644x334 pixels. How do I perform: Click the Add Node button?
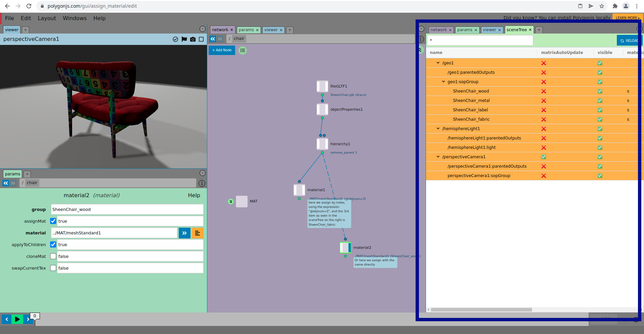[x=222, y=50]
